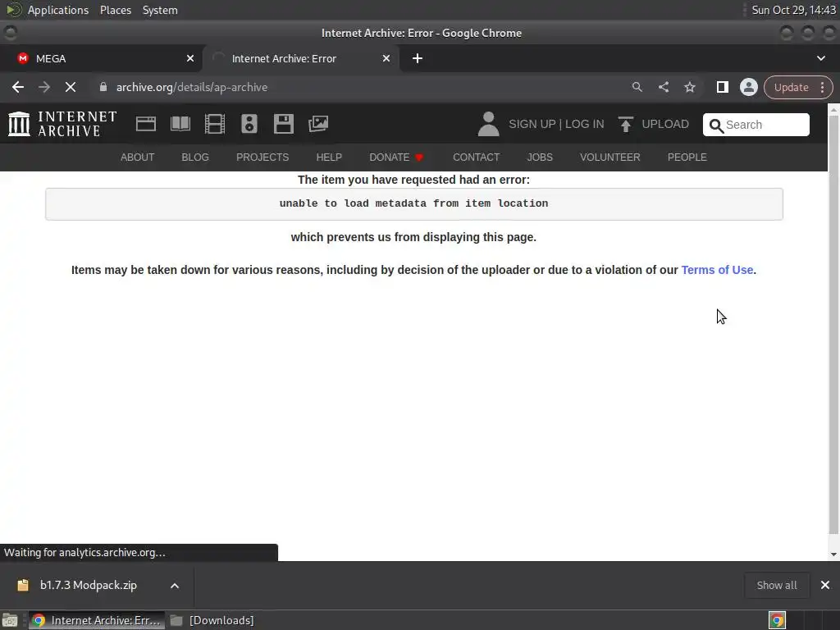This screenshot has width=840, height=630.
Task: Open the Audio speaker icon
Action: tap(249, 124)
